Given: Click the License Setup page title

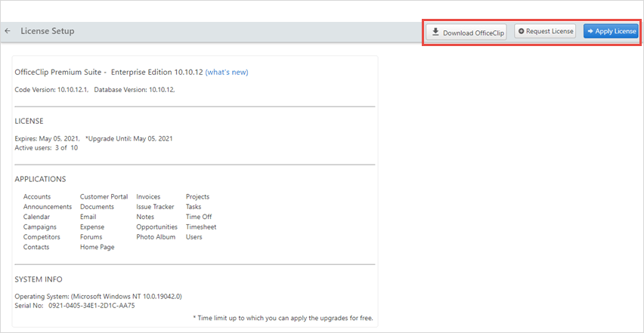Looking at the screenshot, I should point(48,31).
